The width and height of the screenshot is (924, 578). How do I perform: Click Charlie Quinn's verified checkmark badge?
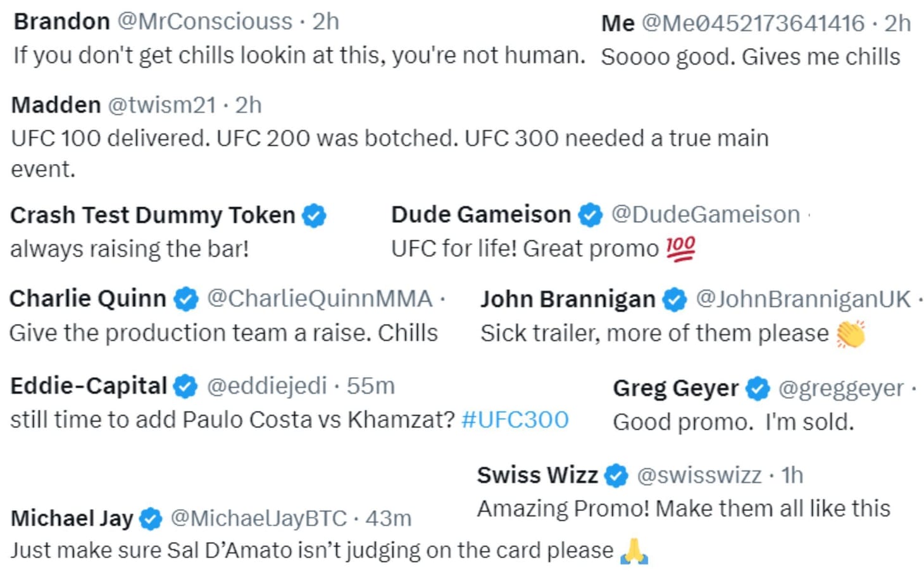[x=186, y=299]
